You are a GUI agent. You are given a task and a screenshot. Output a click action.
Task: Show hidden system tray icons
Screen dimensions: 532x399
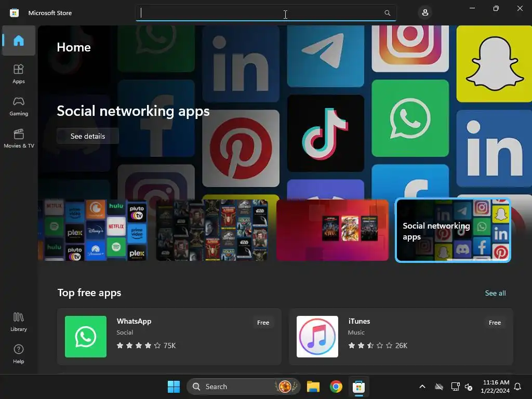tap(422, 387)
